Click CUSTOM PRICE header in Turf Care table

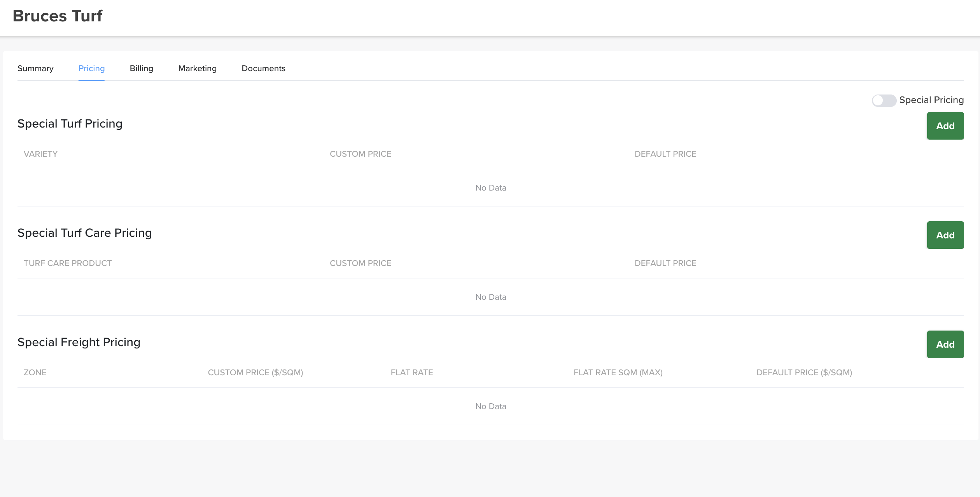[360, 263]
